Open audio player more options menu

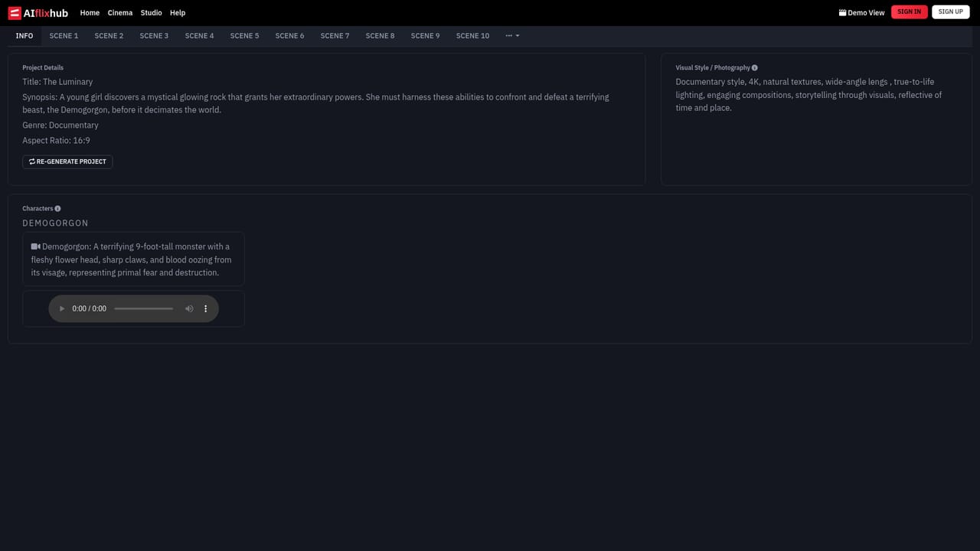click(x=205, y=308)
